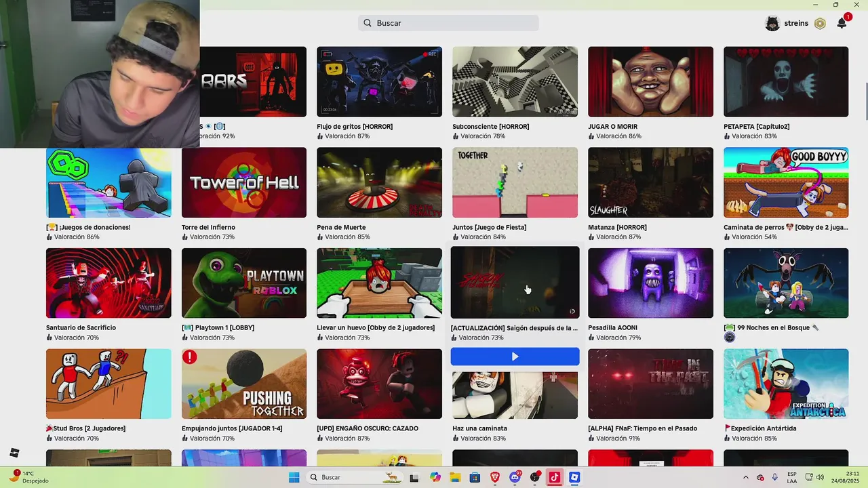The image size is (868, 488).
Task: Select the Expedition Antarctica thumbnail
Action: (786, 384)
